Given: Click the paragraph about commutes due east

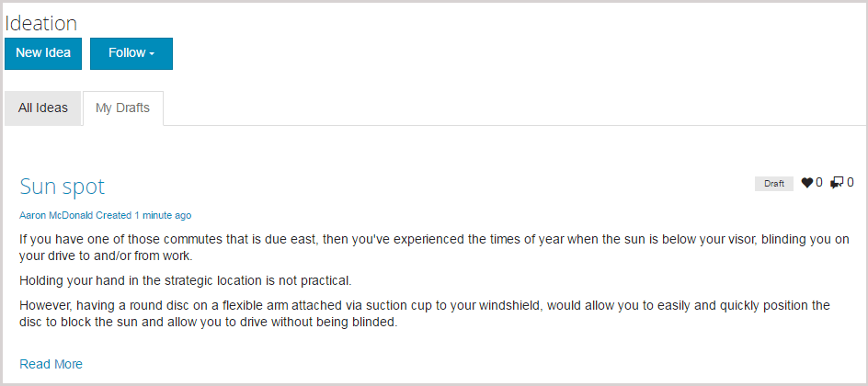Looking at the screenshot, I should (432, 248).
